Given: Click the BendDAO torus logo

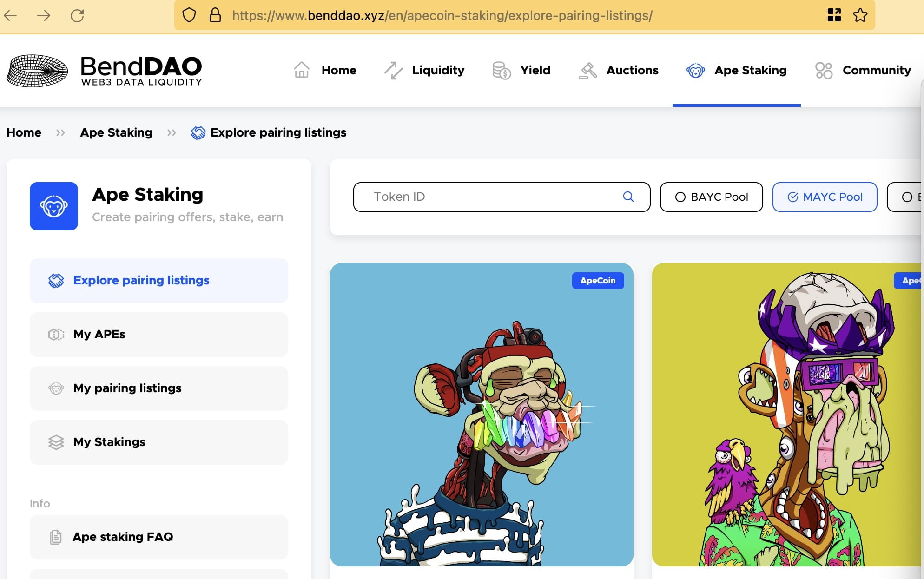Looking at the screenshot, I should click(37, 71).
